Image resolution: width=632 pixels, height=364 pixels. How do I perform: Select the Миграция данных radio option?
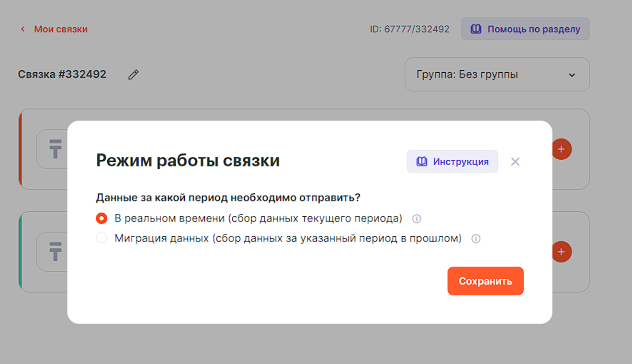102,238
